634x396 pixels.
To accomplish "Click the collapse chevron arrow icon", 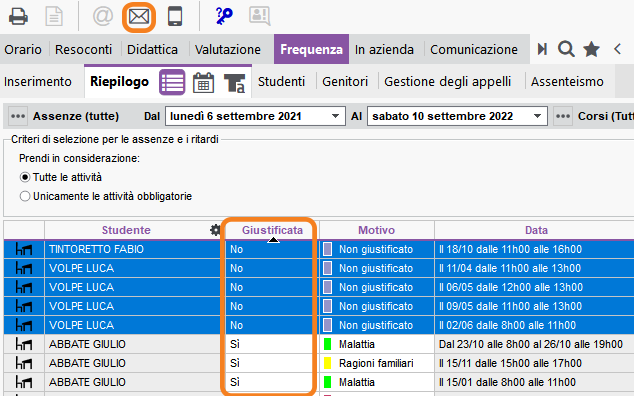I will coord(617,49).
